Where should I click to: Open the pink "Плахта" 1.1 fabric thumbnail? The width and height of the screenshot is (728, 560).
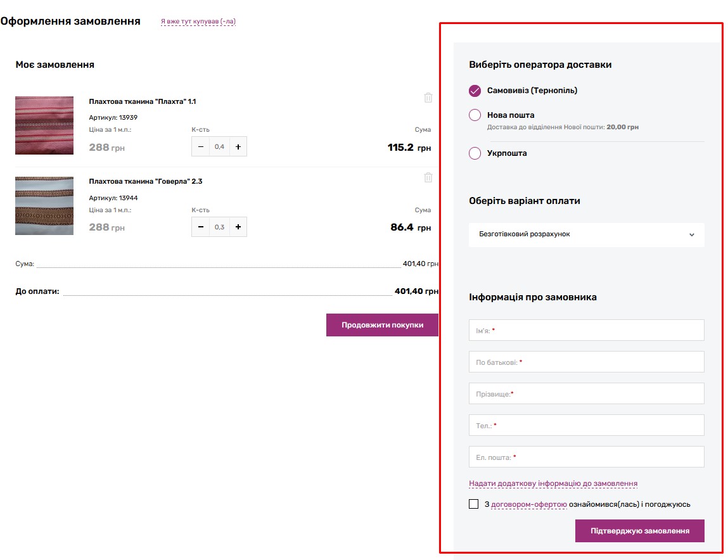tap(44, 125)
